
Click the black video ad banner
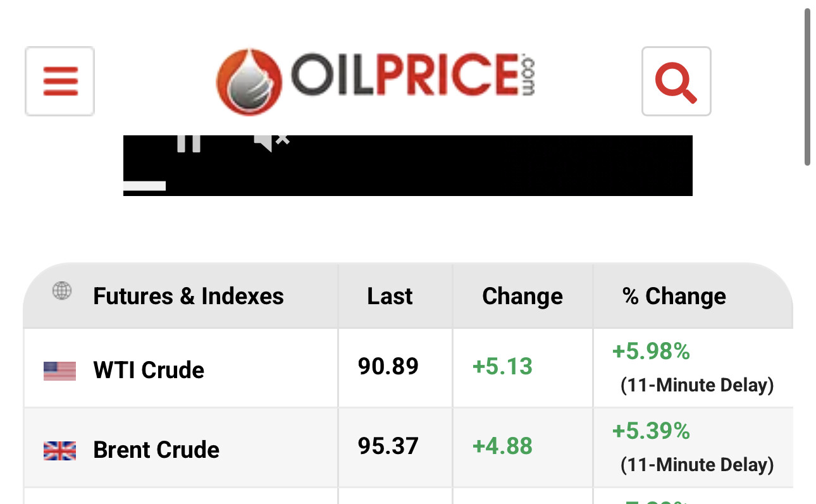[x=408, y=166]
